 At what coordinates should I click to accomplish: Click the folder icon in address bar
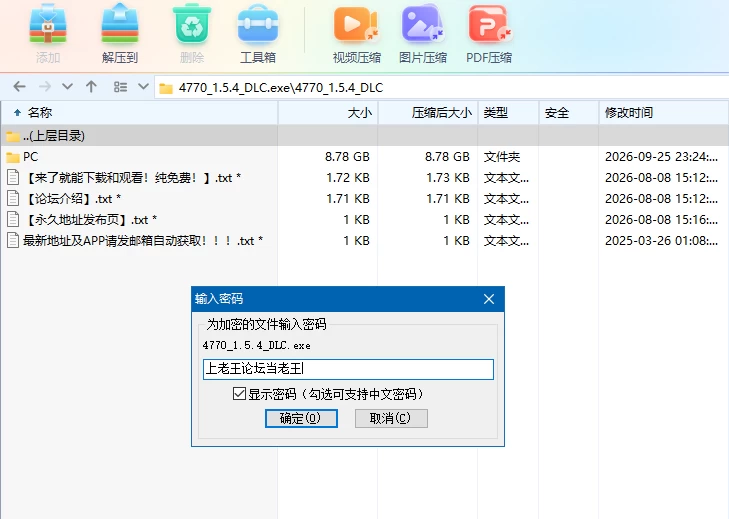click(x=166, y=88)
